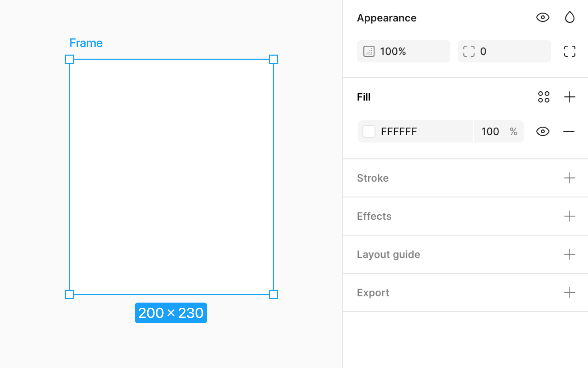Screen dimensions: 588x368
Task: Click the Fill section heading
Action: pyautogui.click(x=363, y=97)
